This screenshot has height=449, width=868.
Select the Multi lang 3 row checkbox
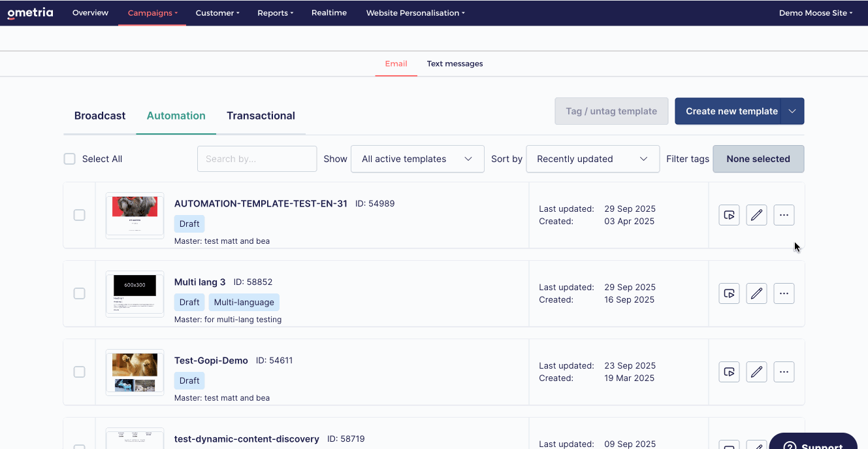tap(79, 293)
